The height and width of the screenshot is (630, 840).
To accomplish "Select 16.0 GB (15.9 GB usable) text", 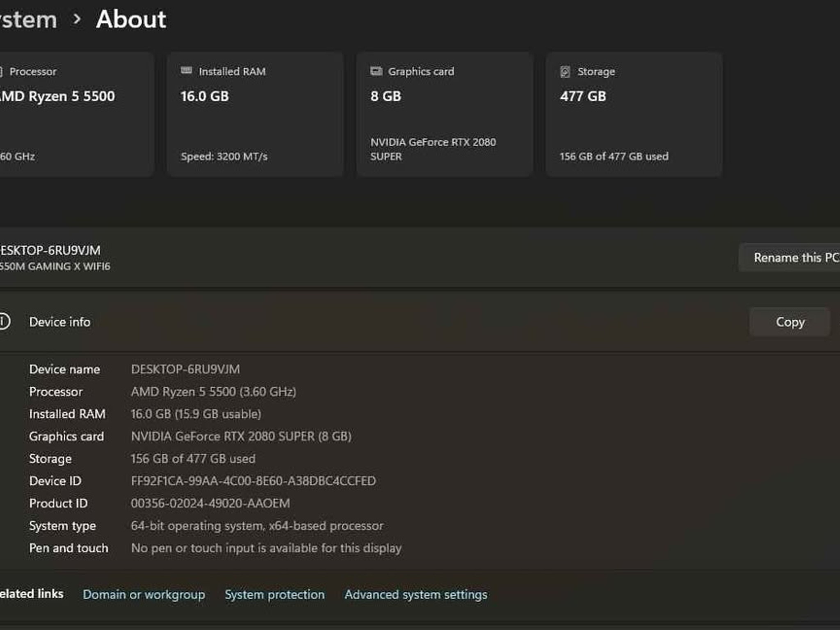I will pos(196,414).
